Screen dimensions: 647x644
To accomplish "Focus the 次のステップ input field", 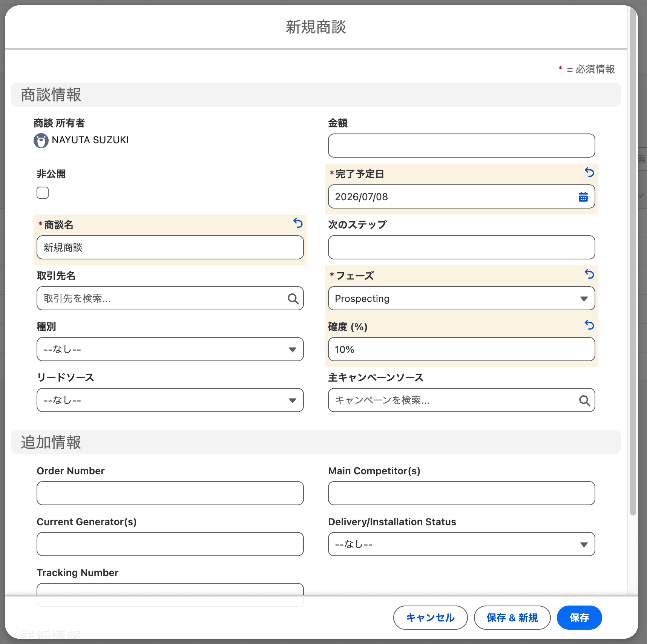I will tap(461, 248).
